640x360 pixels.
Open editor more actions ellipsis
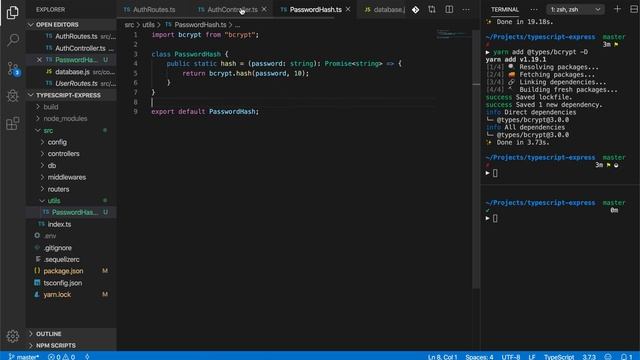[x=466, y=9]
